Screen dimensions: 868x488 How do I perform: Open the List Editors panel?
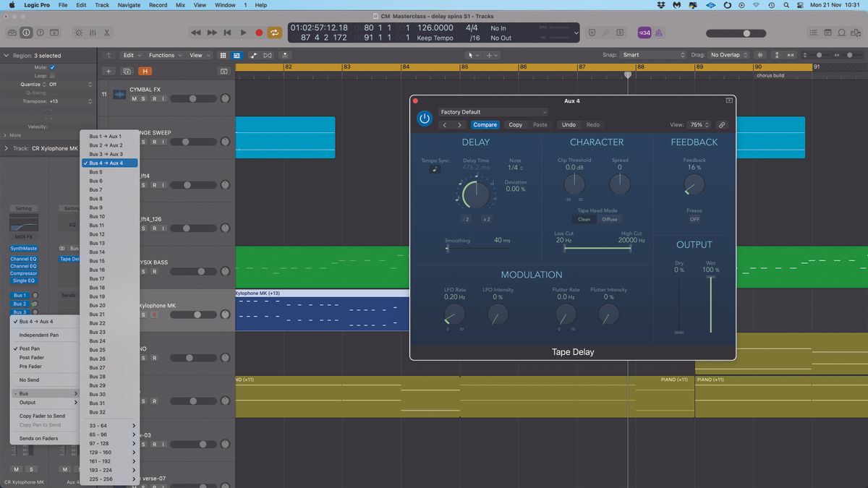(x=814, y=32)
